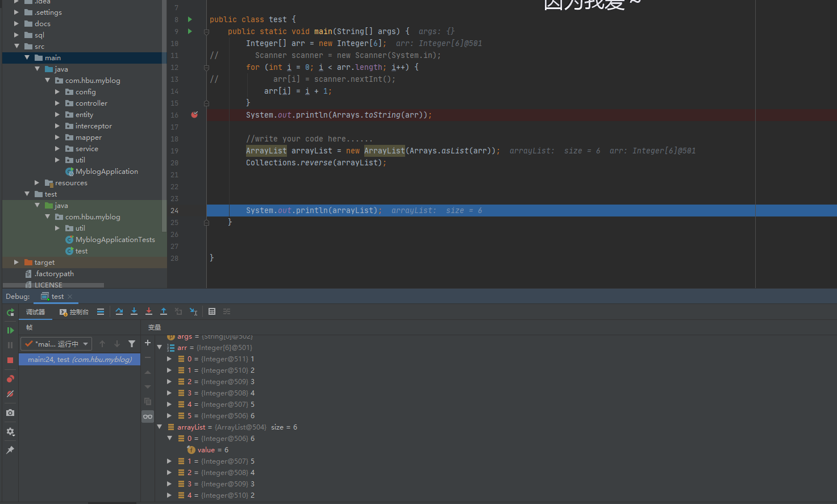
Task: Click the Rerun 'test' debug icon
Action: click(x=10, y=312)
